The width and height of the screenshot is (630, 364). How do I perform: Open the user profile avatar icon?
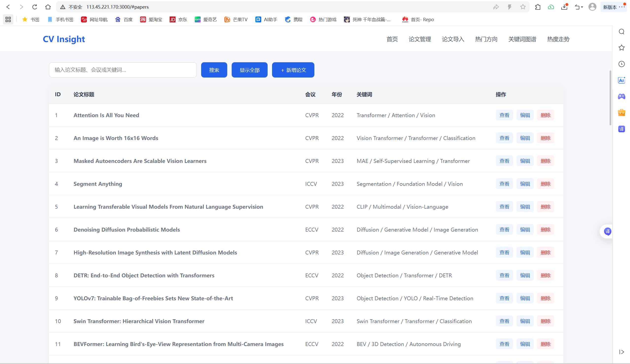592,7
